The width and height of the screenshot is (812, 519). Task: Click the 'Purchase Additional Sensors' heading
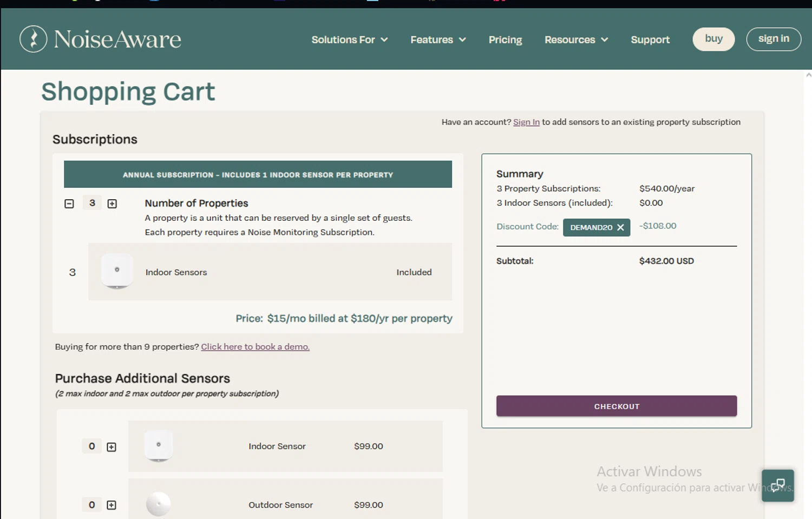(142, 378)
